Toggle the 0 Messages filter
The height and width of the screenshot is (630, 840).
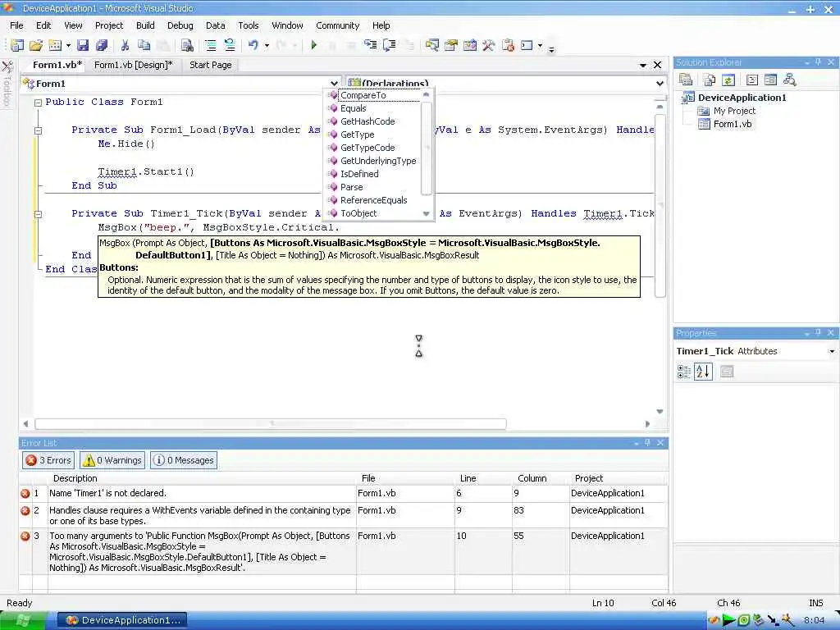pyautogui.click(x=185, y=460)
